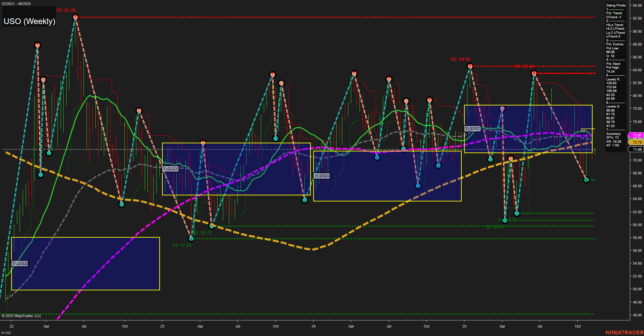Viewport: 644px width, 336px height.
Task: Select the Y:2024 yearly range box label
Action: pyautogui.click(x=321, y=175)
